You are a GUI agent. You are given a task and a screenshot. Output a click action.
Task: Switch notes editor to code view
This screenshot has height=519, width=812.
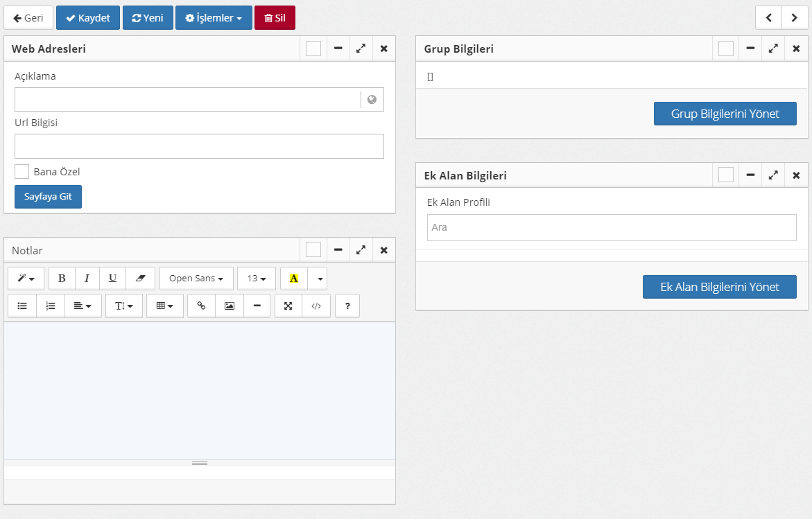(x=316, y=306)
